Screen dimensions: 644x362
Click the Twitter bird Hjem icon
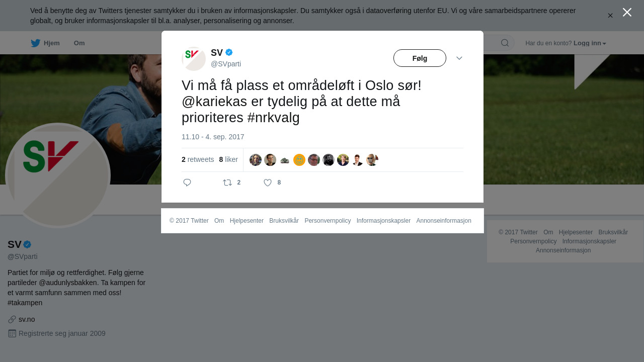coord(35,43)
